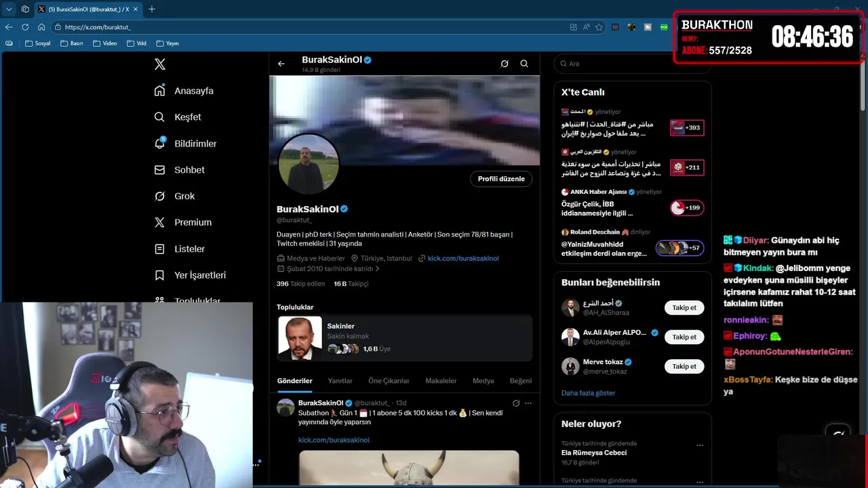Switch to Medya tab
Screen dimensions: 868x488
point(483,381)
